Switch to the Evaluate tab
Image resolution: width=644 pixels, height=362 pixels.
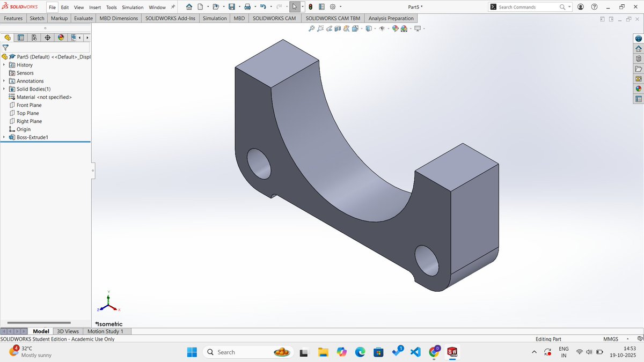[x=84, y=18]
